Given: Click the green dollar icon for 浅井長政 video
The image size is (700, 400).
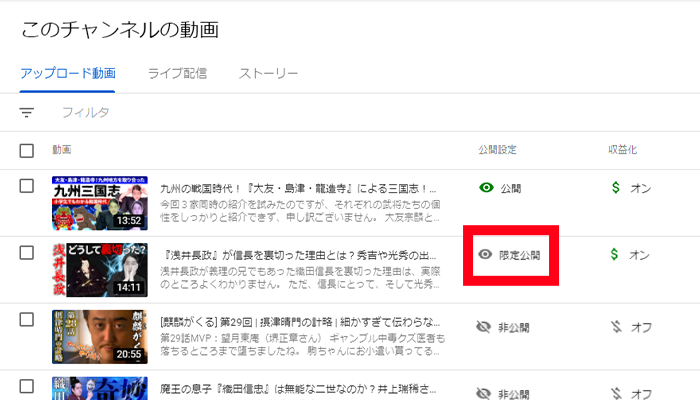Looking at the screenshot, I should (615, 254).
